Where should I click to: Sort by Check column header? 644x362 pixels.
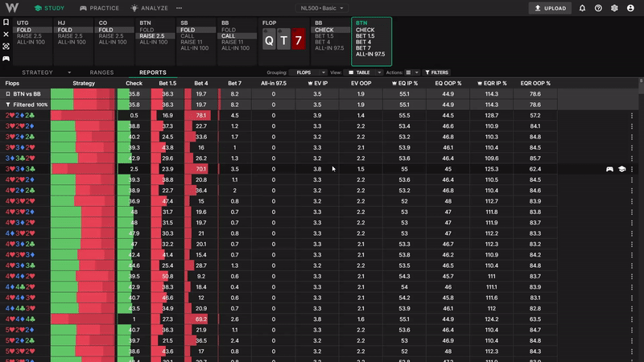point(134,83)
